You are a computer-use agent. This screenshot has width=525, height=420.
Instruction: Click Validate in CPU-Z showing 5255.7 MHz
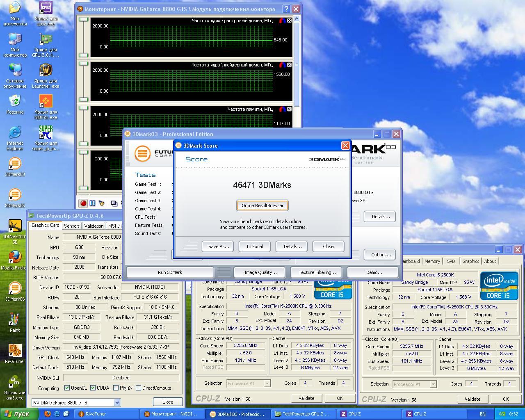[472, 399]
